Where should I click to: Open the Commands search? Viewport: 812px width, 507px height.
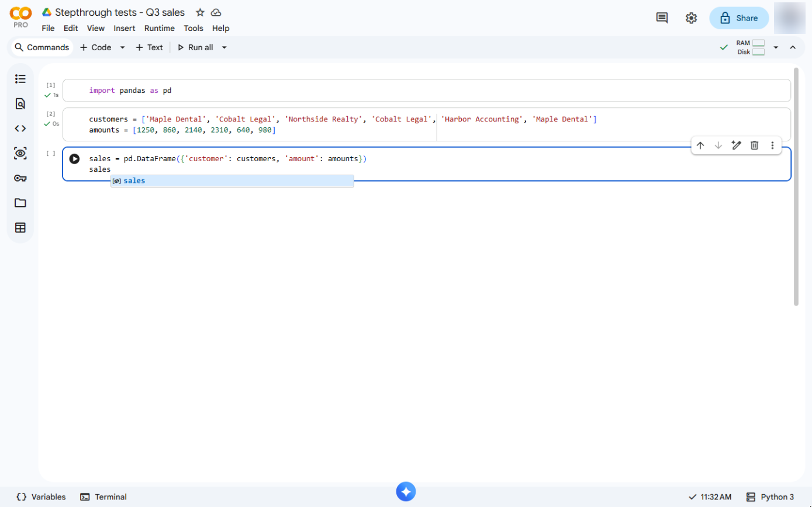coord(42,47)
